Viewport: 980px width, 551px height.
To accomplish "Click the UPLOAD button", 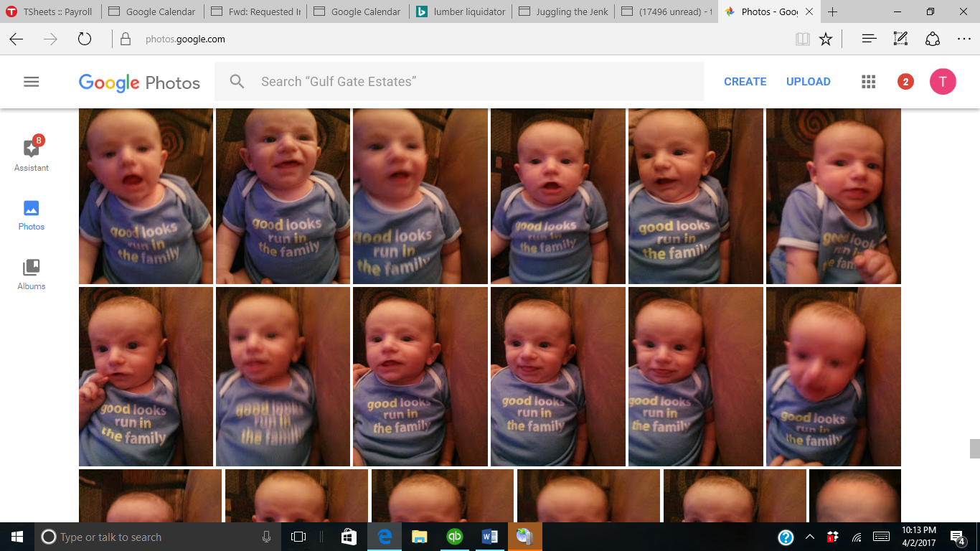I will click(x=808, y=82).
